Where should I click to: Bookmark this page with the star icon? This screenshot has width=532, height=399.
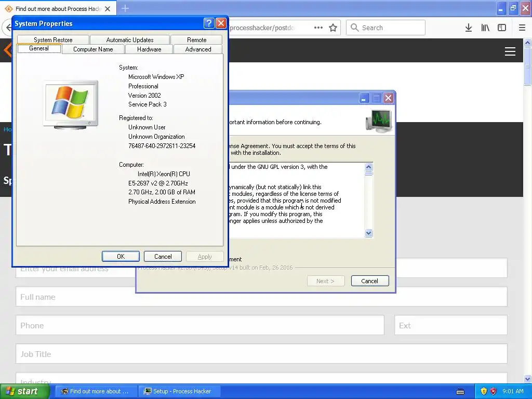point(333,28)
